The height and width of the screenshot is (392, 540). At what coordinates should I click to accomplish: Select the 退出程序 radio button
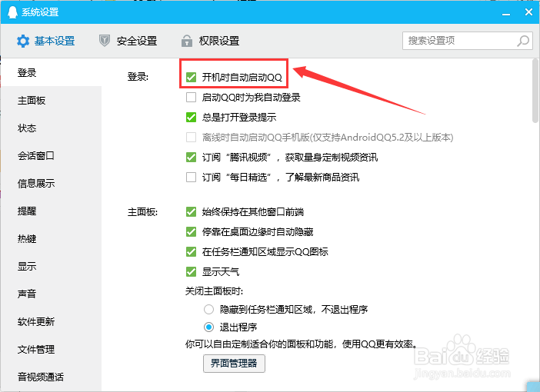pyautogui.click(x=208, y=327)
